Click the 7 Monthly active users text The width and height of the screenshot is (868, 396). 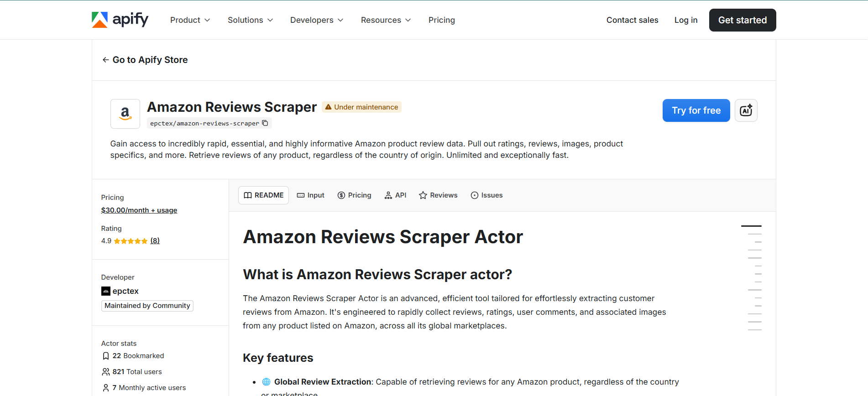point(149,388)
